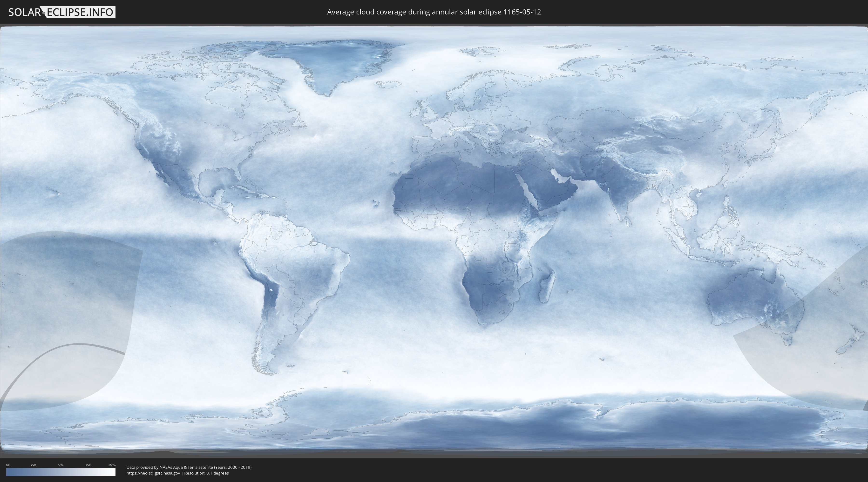Click the '50%' legend label
The height and width of the screenshot is (482, 868).
61,465
